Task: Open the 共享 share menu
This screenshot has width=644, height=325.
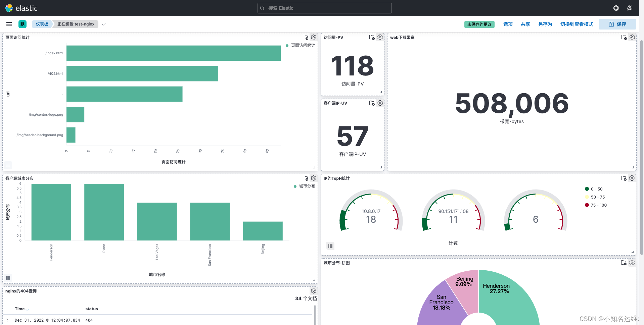Action: coord(525,24)
